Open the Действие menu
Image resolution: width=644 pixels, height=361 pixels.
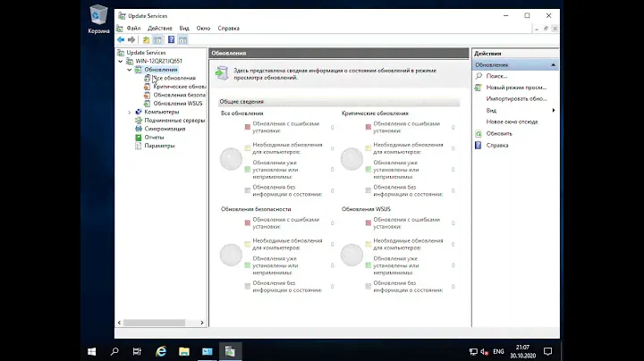pyautogui.click(x=159, y=28)
